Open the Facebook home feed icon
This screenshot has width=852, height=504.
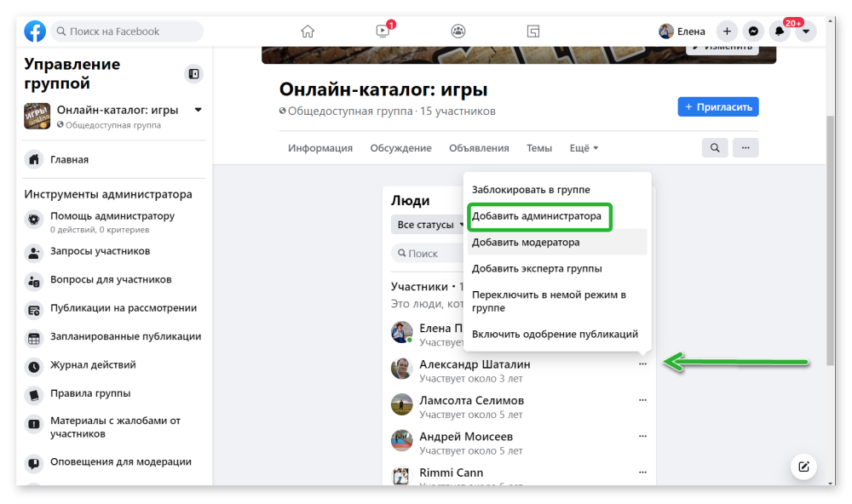pos(307,31)
